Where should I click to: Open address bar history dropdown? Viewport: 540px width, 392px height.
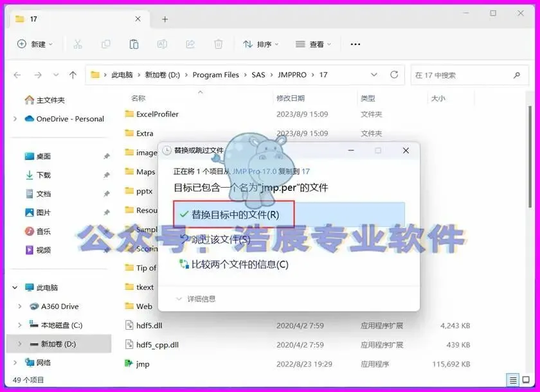373,75
